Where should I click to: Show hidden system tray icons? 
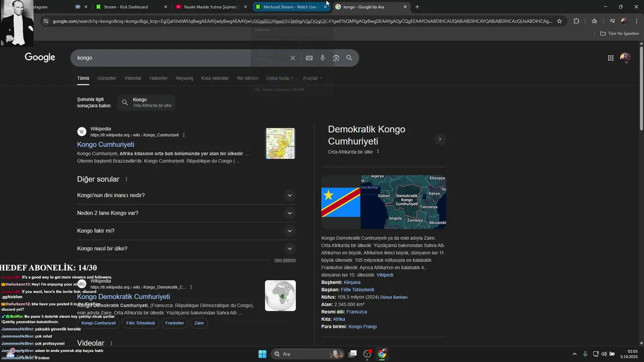(575, 354)
